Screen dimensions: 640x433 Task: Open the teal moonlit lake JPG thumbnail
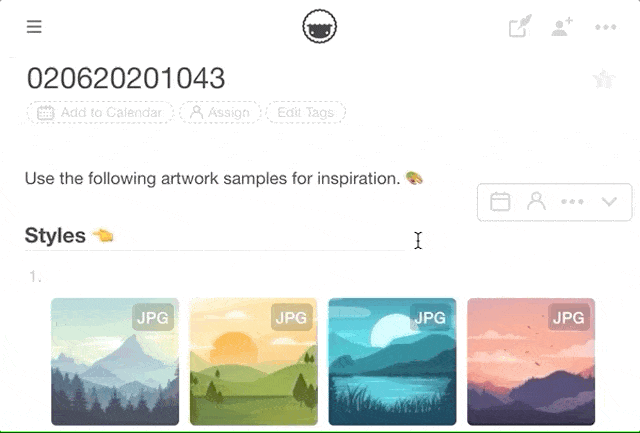tap(392, 362)
